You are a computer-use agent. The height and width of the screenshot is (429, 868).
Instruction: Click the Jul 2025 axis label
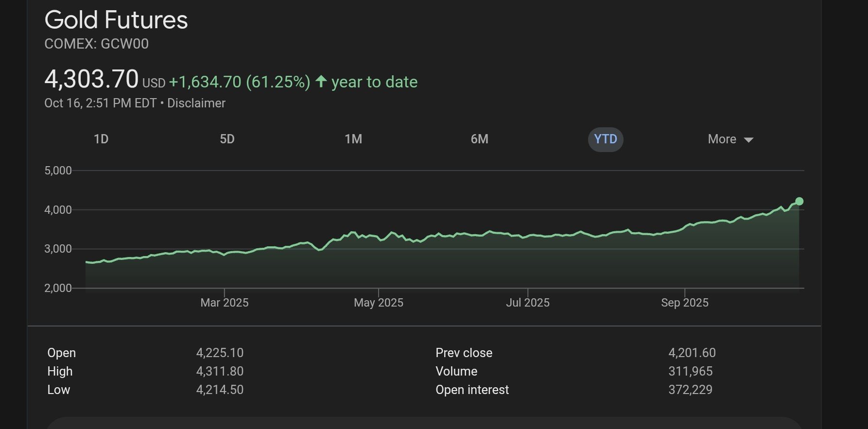[528, 303]
